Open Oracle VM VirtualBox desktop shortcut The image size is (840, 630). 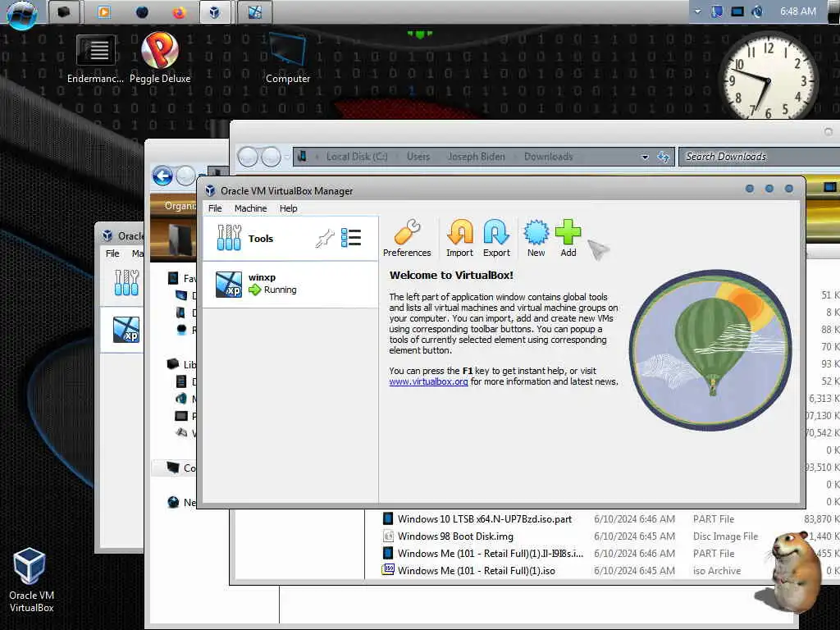pos(31,580)
